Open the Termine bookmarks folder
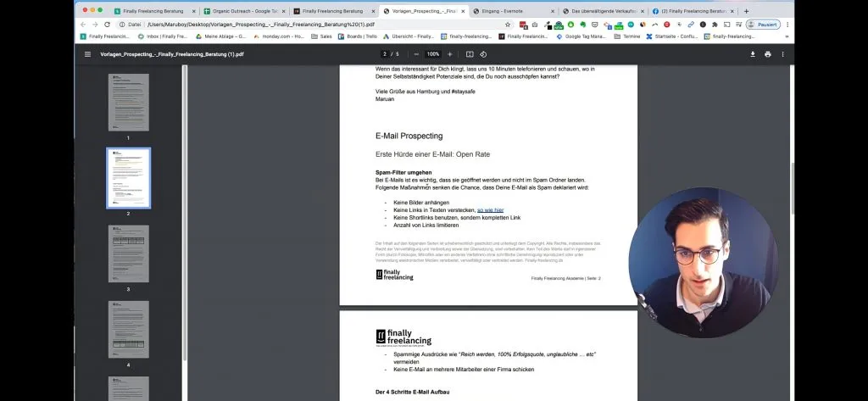868x401 pixels. pos(626,36)
